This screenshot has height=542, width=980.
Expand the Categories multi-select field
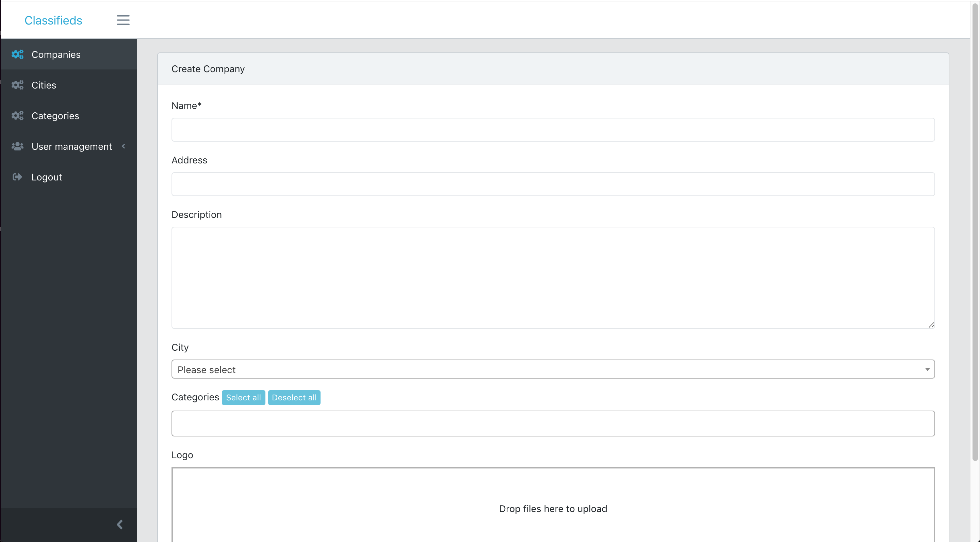click(553, 423)
